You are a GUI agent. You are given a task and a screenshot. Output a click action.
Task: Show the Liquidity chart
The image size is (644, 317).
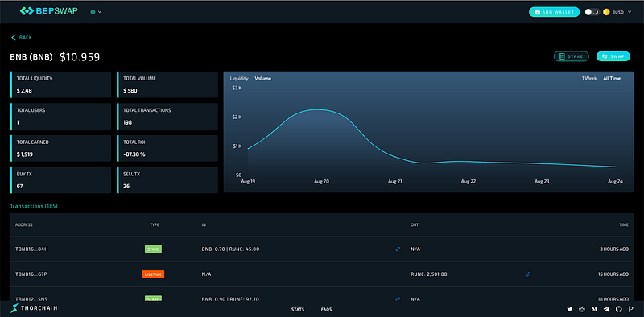click(x=239, y=78)
